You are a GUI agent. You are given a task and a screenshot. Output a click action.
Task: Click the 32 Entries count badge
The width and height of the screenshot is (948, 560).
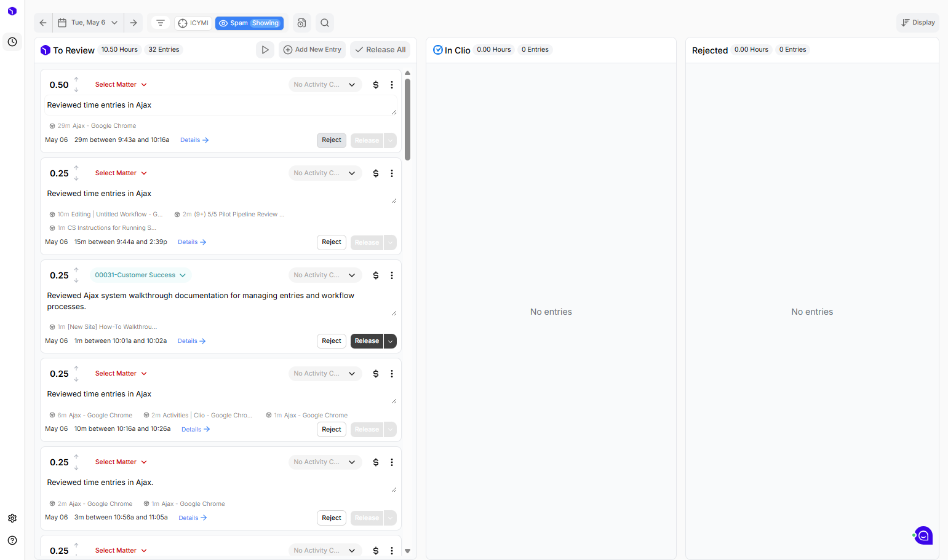[x=164, y=50]
